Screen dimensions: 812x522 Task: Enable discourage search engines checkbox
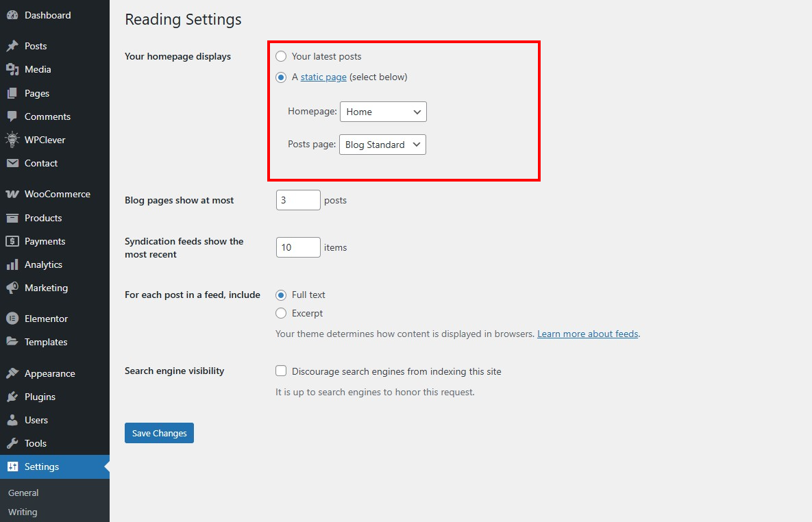pos(281,371)
